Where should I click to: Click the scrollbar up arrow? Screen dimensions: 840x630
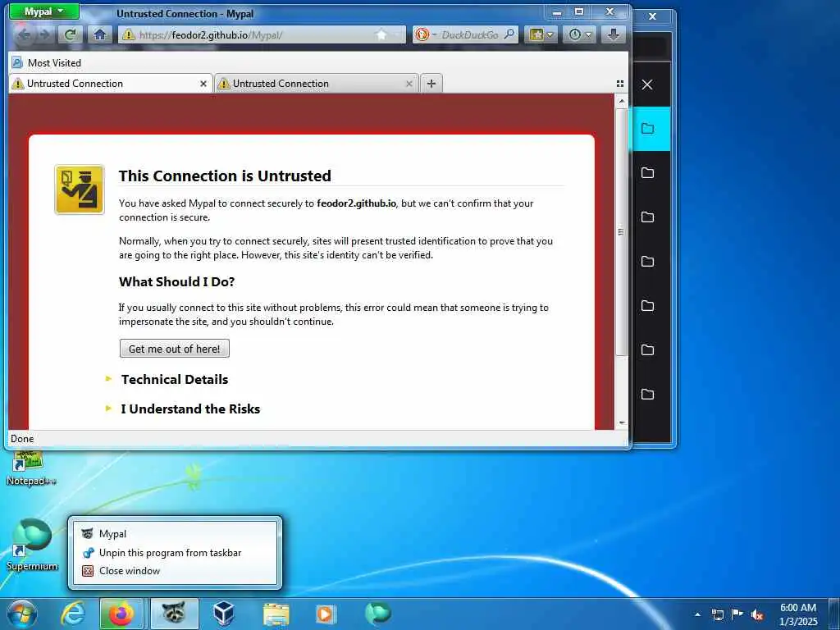click(622, 101)
